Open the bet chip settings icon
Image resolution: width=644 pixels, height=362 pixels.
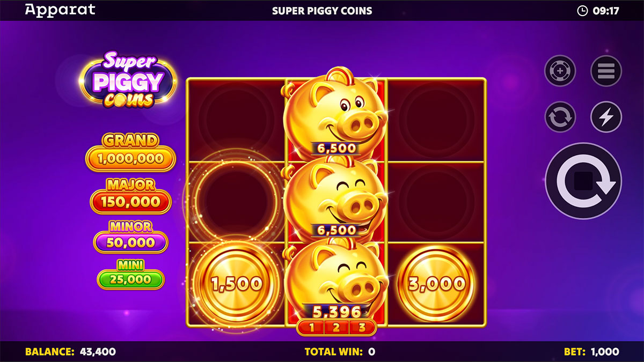click(560, 71)
